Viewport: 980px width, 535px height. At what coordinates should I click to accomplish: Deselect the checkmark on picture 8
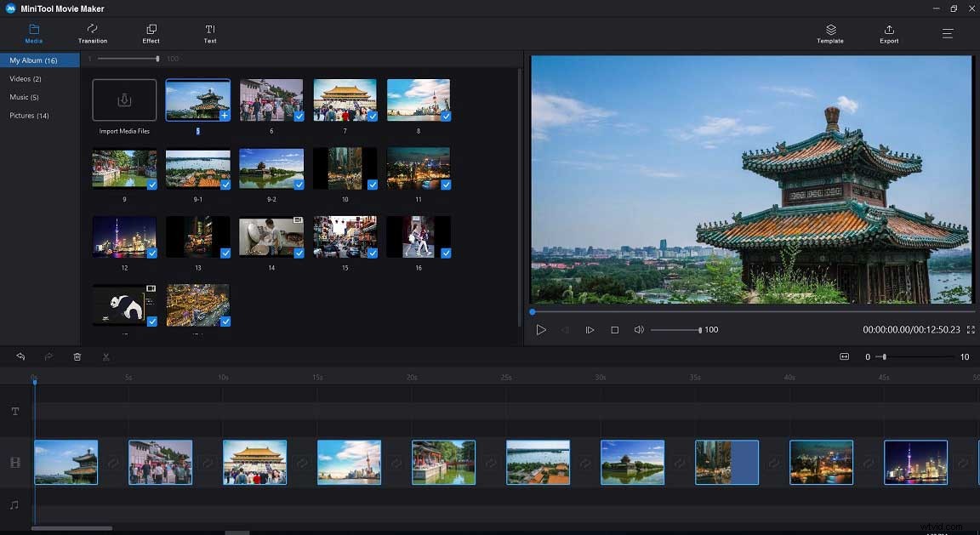click(x=445, y=117)
